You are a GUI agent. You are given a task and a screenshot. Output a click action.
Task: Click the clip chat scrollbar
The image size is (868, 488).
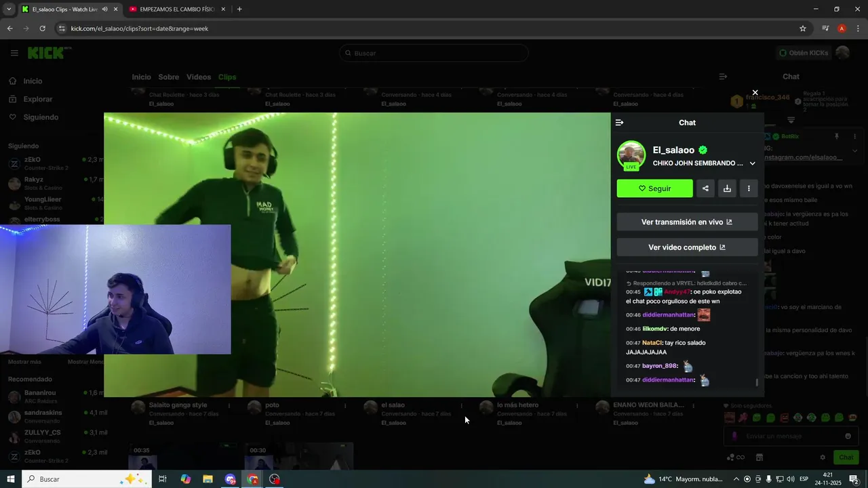757,382
